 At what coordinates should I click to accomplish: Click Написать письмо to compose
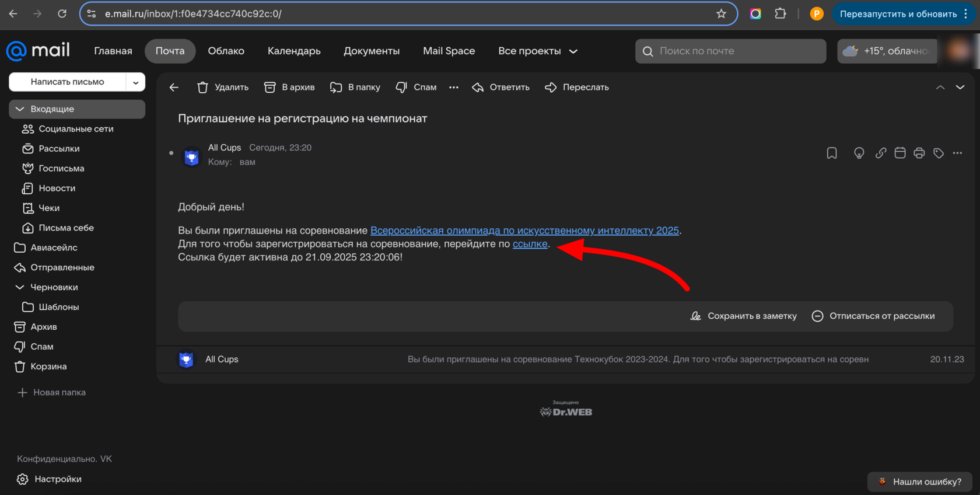tap(68, 82)
